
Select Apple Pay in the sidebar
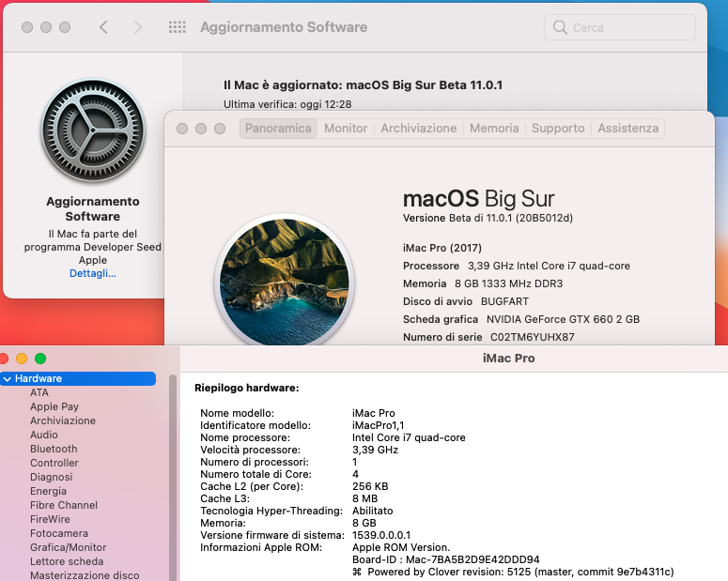54,406
